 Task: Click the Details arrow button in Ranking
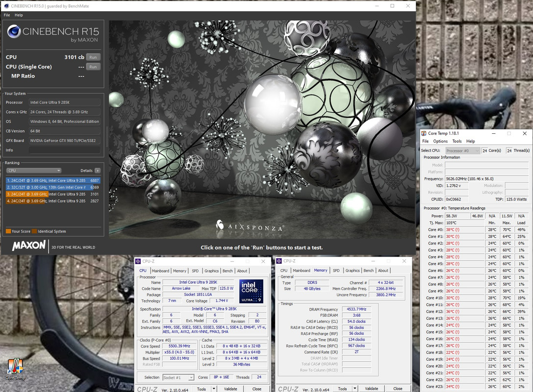click(x=98, y=171)
